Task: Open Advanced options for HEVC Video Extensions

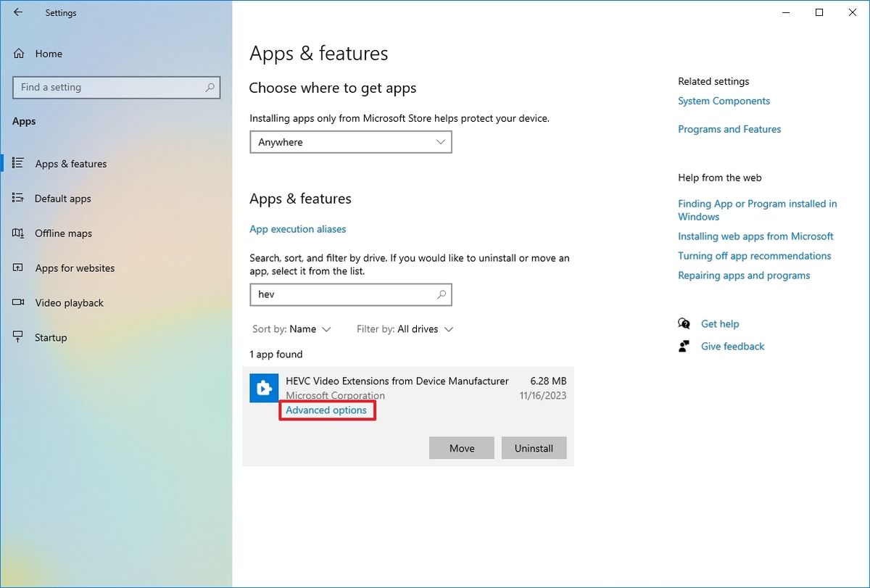Action: [326, 410]
